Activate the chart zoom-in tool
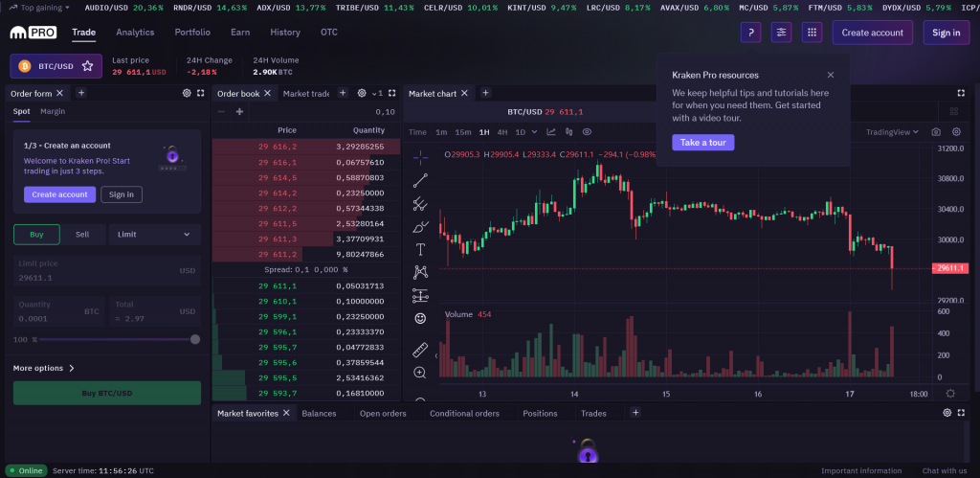 (x=421, y=373)
